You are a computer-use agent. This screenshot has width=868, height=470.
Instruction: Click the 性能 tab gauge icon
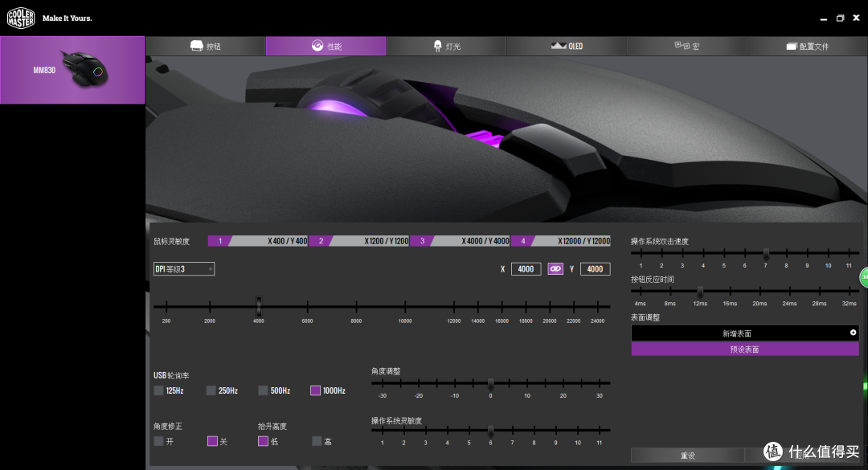point(317,46)
